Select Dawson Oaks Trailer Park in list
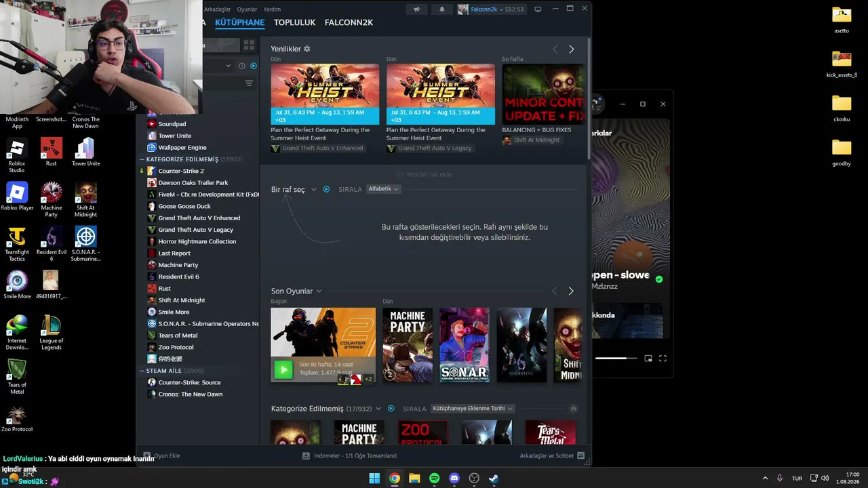The height and width of the screenshot is (488, 868). point(193,183)
